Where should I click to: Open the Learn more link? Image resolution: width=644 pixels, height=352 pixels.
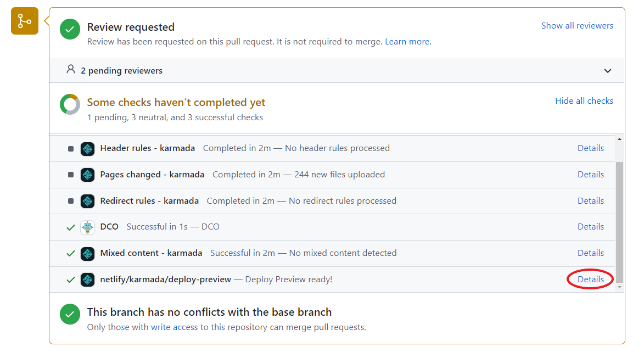pos(407,41)
